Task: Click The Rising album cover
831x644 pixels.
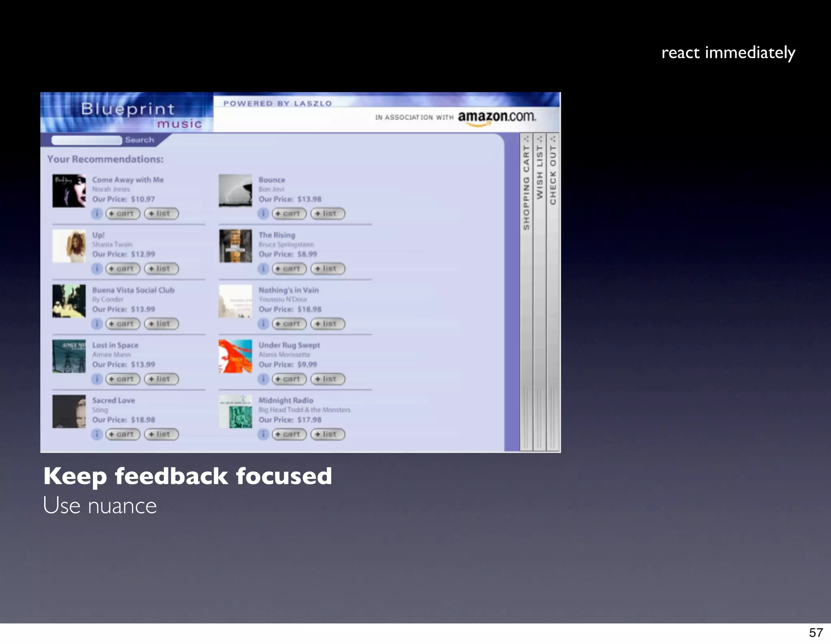Action: 235,246
